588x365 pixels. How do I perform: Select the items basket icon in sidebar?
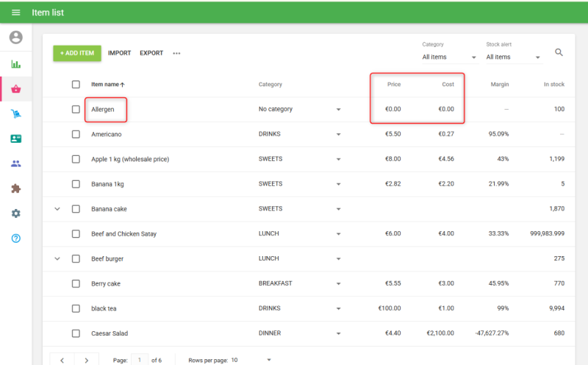(x=15, y=89)
